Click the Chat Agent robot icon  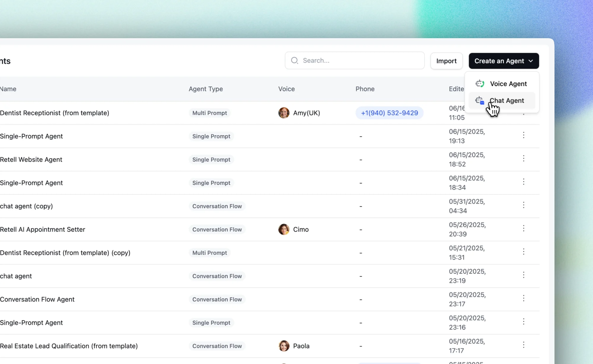480,101
